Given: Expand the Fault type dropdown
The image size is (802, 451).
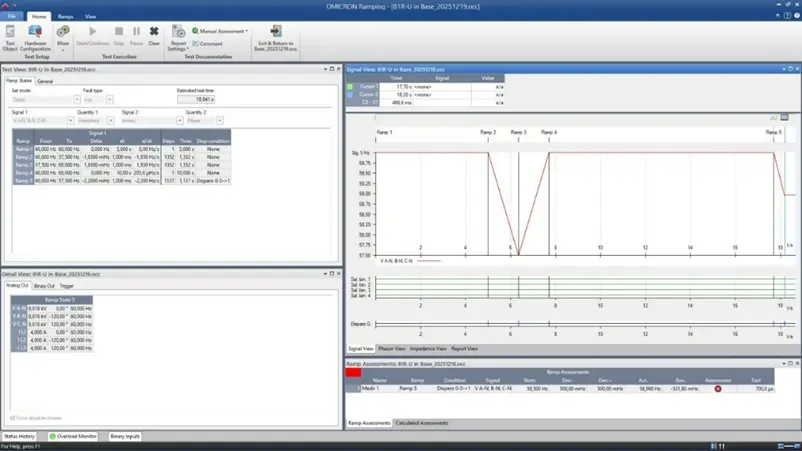Looking at the screenshot, I should pos(109,100).
